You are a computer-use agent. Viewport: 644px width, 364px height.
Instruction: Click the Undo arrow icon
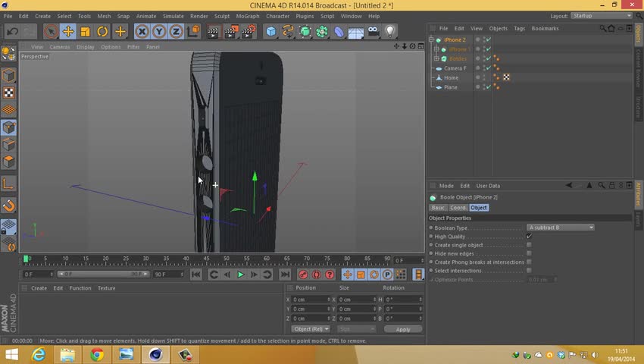point(12,31)
